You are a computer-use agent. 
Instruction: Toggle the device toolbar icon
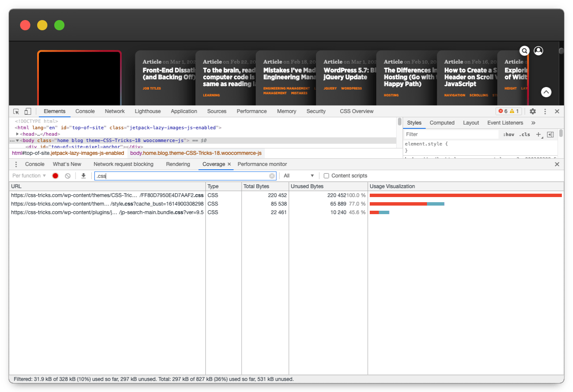click(27, 111)
